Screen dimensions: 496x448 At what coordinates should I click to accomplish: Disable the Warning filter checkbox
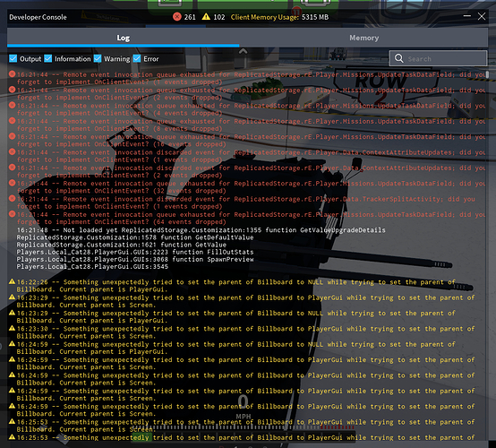click(x=98, y=58)
